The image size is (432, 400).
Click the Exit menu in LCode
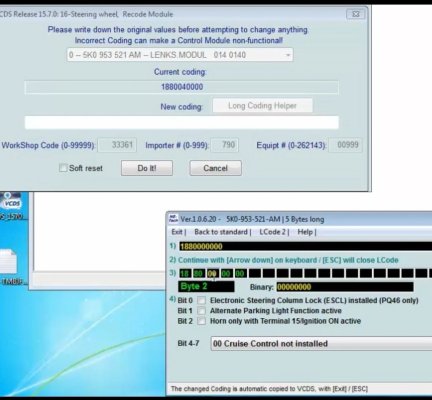click(x=177, y=232)
